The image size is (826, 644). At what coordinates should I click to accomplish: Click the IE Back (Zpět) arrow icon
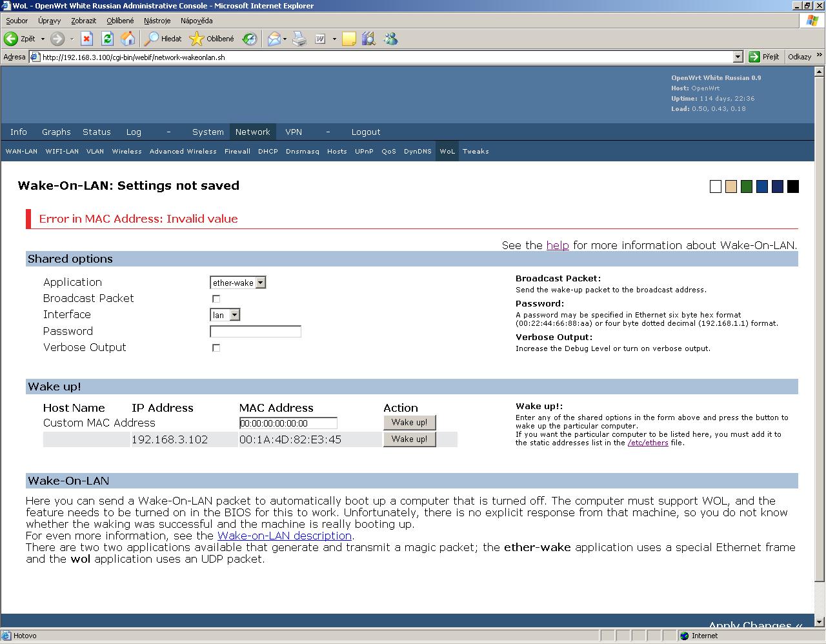click(11, 39)
